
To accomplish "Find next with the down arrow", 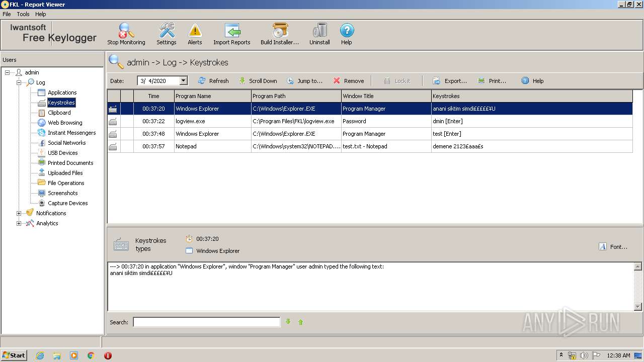I will point(288,322).
